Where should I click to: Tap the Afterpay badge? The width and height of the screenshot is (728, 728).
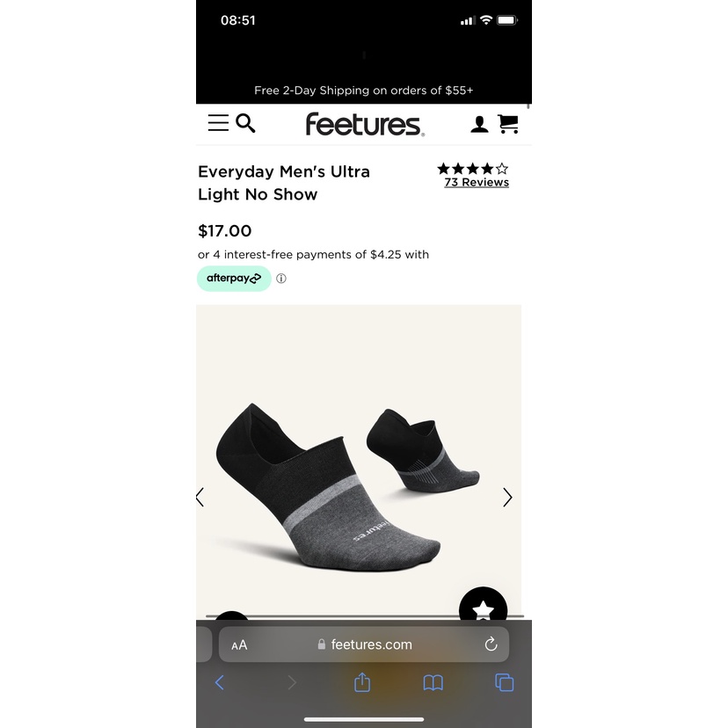tap(234, 279)
